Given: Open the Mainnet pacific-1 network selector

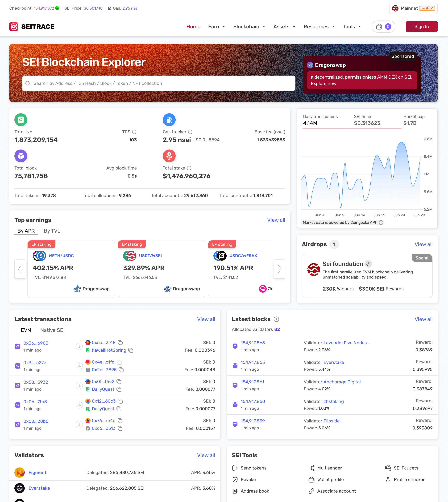Looking at the screenshot, I should pos(413,8).
